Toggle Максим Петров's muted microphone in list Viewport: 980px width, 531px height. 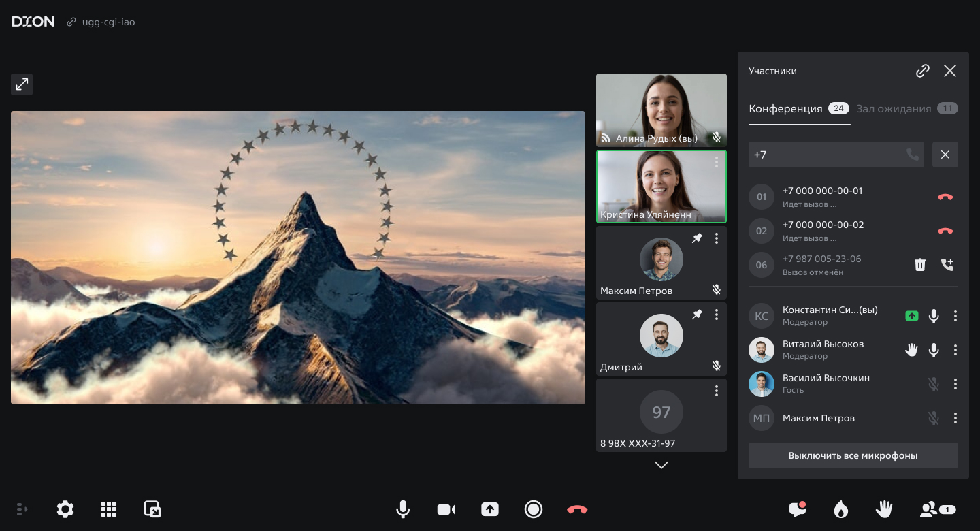(934, 418)
